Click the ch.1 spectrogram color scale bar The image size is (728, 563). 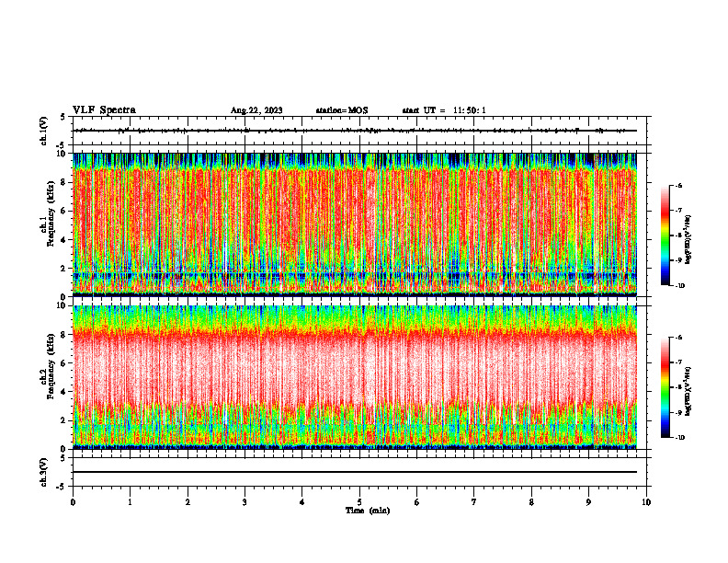(665, 236)
